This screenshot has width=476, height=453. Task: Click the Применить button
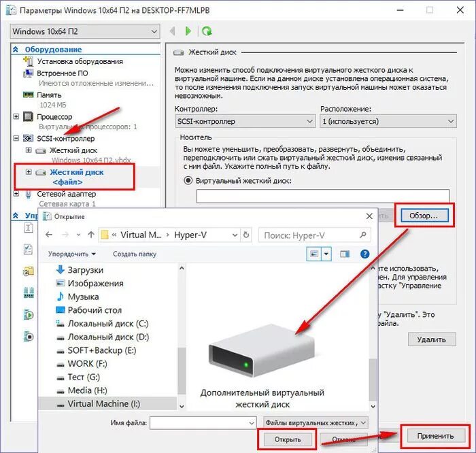(x=435, y=435)
